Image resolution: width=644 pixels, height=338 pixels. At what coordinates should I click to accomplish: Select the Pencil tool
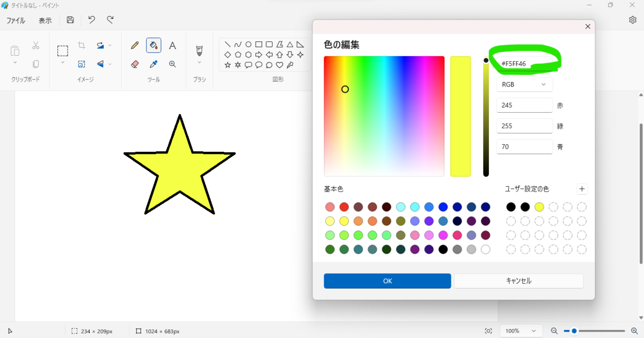coord(135,46)
